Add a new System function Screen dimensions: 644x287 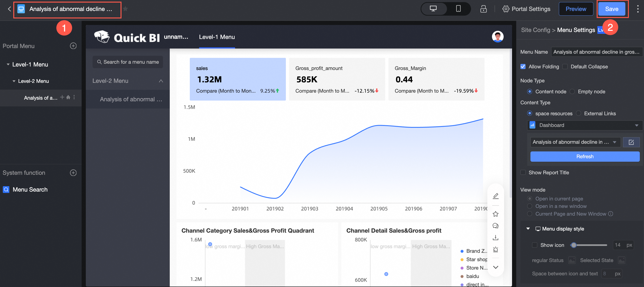coord(73,173)
